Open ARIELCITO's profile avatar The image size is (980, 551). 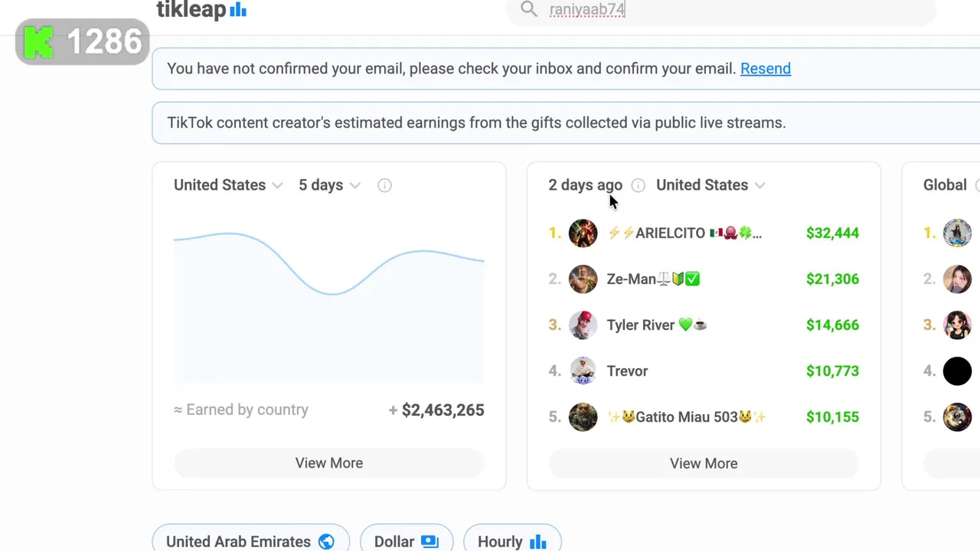[583, 233]
